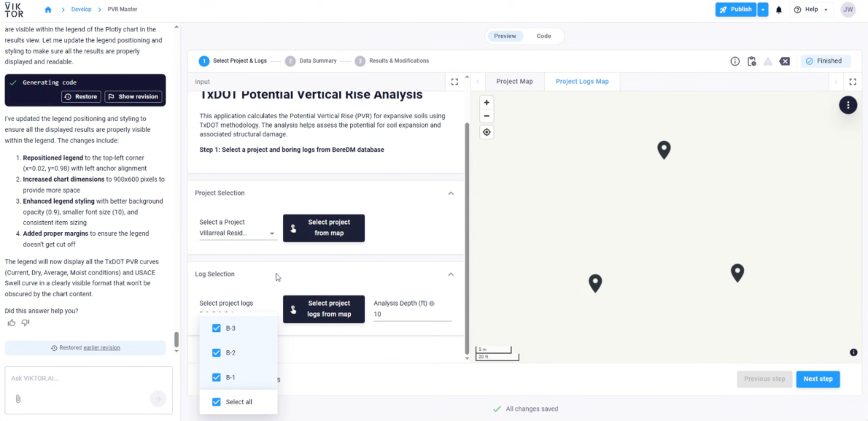Click the PVR Master breadcrumb

[x=123, y=9]
